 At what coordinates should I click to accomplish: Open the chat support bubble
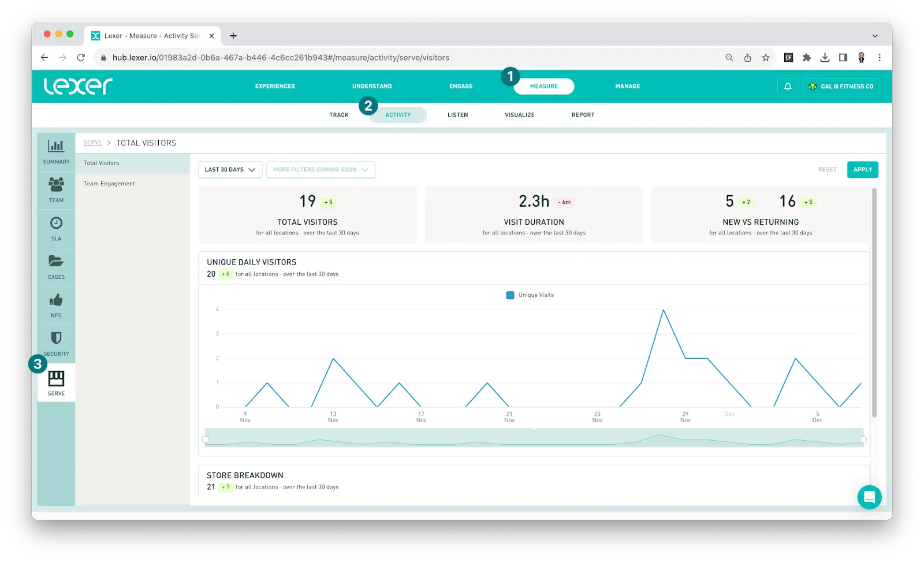point(869,497)
